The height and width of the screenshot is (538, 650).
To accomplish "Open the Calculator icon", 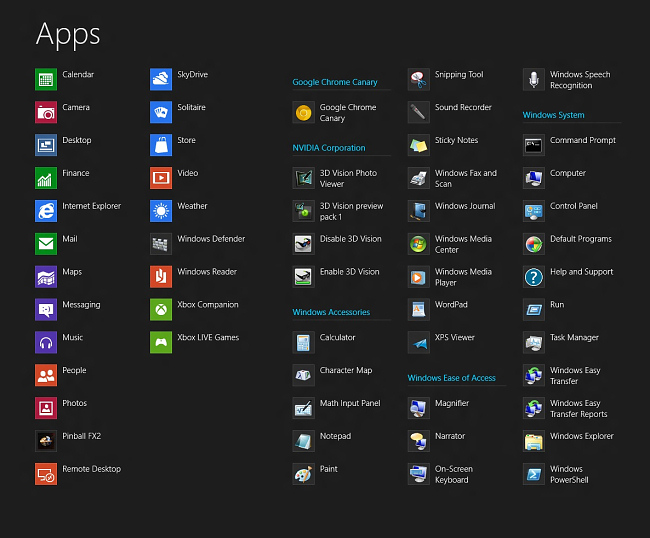I will point(303,342).
